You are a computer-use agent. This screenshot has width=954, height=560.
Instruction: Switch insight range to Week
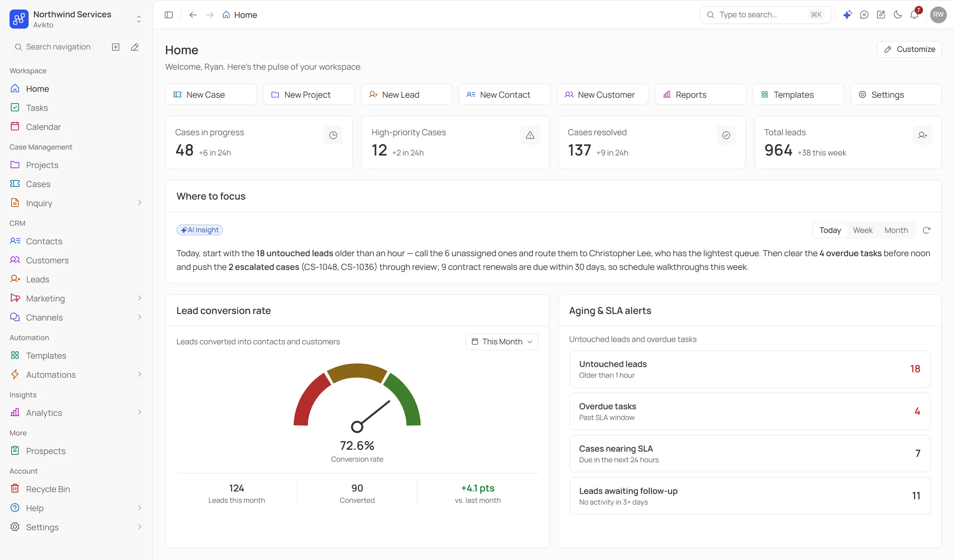coord(862,230)
